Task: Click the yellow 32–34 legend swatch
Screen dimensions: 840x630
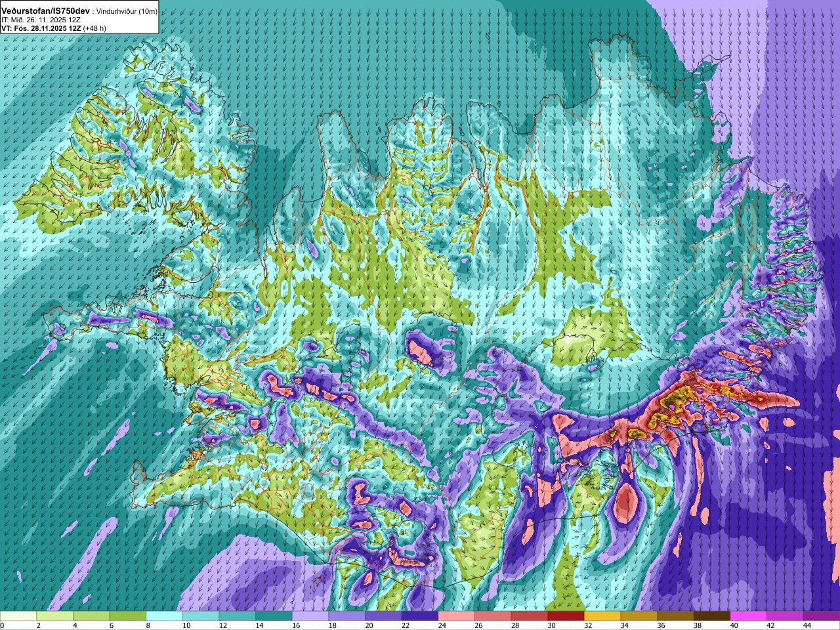Action: 602,616
